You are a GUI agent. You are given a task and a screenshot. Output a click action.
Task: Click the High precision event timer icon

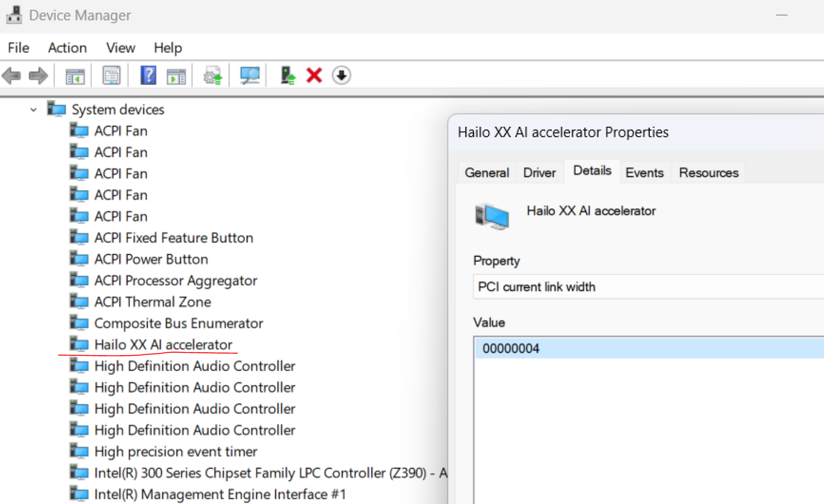79,451
